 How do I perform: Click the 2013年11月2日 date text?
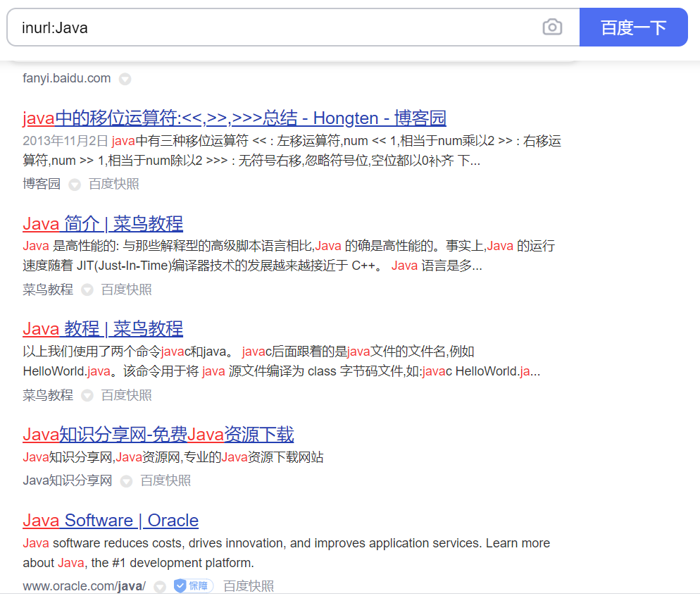(65, 141)
